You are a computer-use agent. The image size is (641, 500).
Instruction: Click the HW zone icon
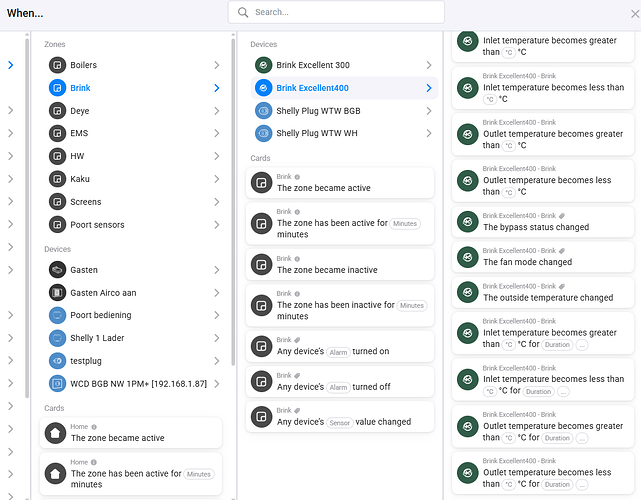click(57, 156)
